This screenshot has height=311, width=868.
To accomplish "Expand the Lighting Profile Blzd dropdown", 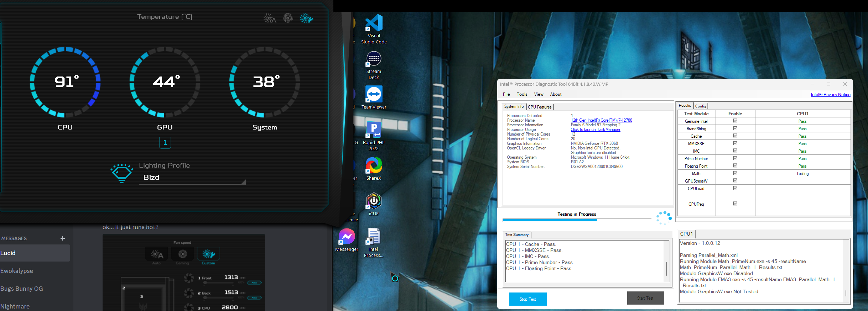I will (243, 182).
